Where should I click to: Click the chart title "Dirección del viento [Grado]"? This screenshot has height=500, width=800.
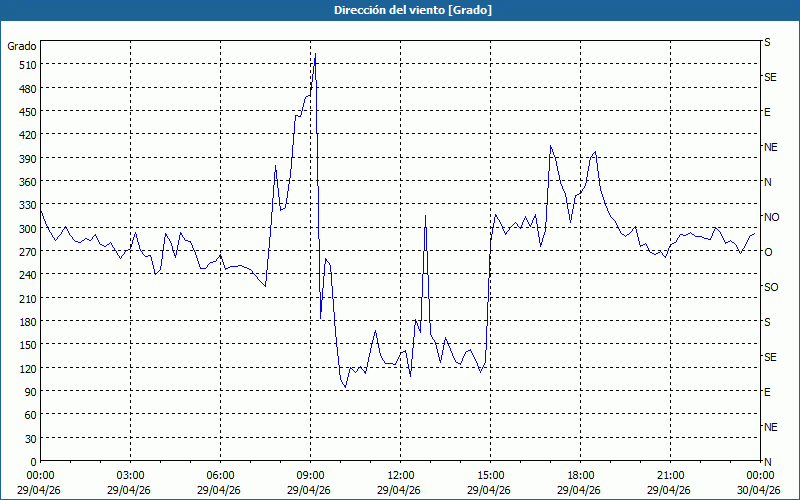(x=399, y=10)
